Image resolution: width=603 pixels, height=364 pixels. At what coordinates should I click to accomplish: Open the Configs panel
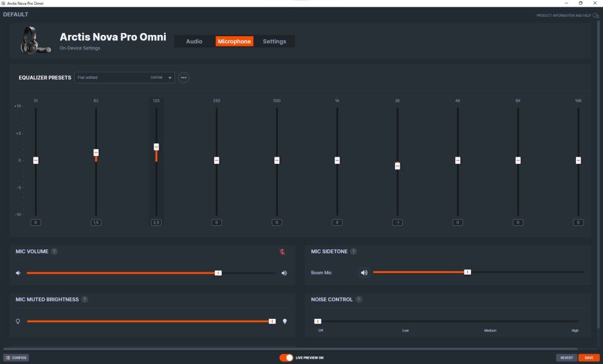click(x=16, y=358)
